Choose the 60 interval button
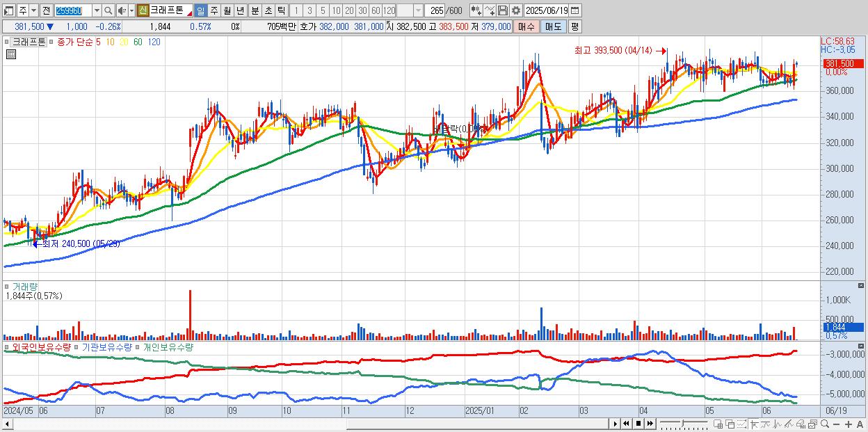Screen dimensions: 868x432 click(376, 10)
